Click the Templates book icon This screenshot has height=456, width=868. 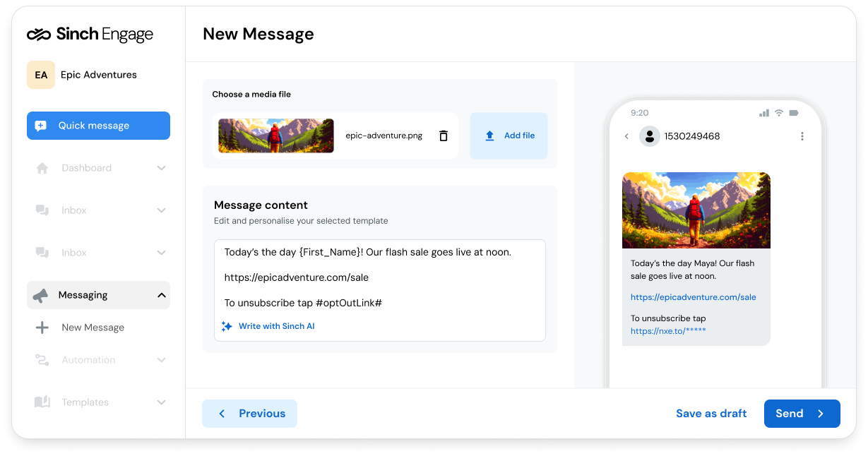coord(42,402)
